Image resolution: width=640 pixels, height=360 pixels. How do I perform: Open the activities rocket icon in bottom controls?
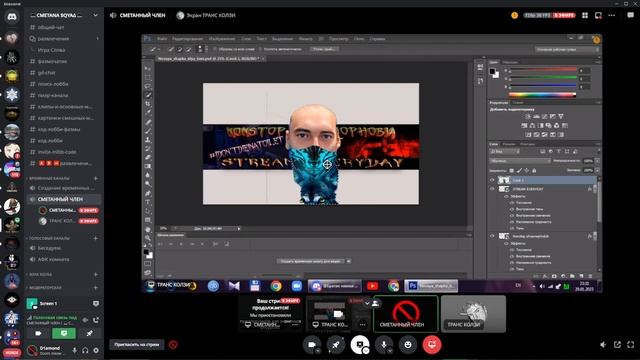pos(336,345)
